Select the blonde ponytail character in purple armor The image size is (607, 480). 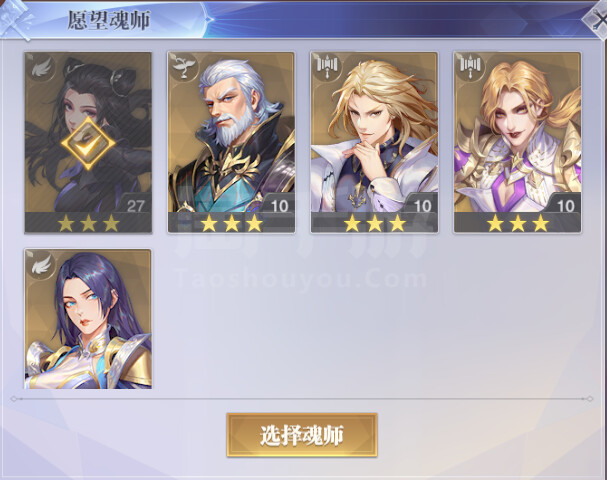pyautogui.click(x=518, y=143)
